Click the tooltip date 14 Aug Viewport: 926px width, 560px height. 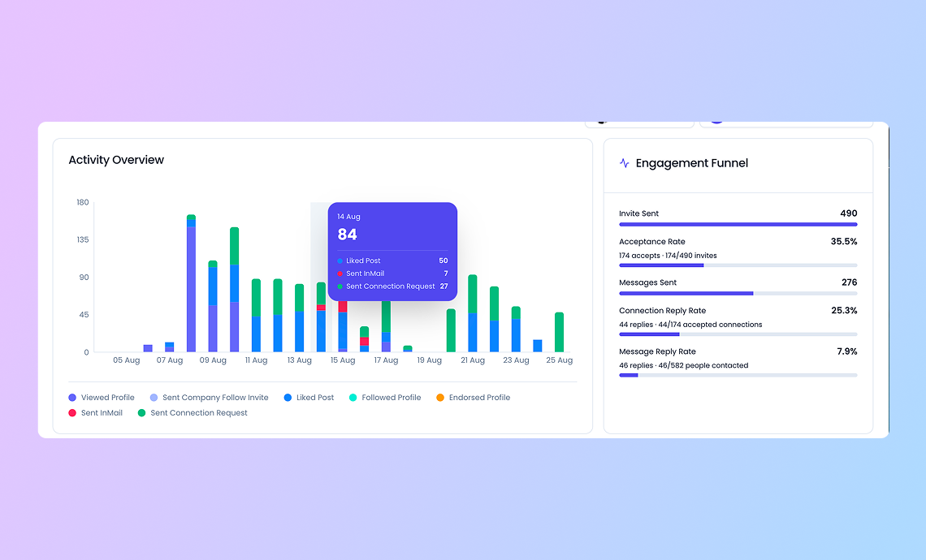pyautogui.click(x=348, y=217)
